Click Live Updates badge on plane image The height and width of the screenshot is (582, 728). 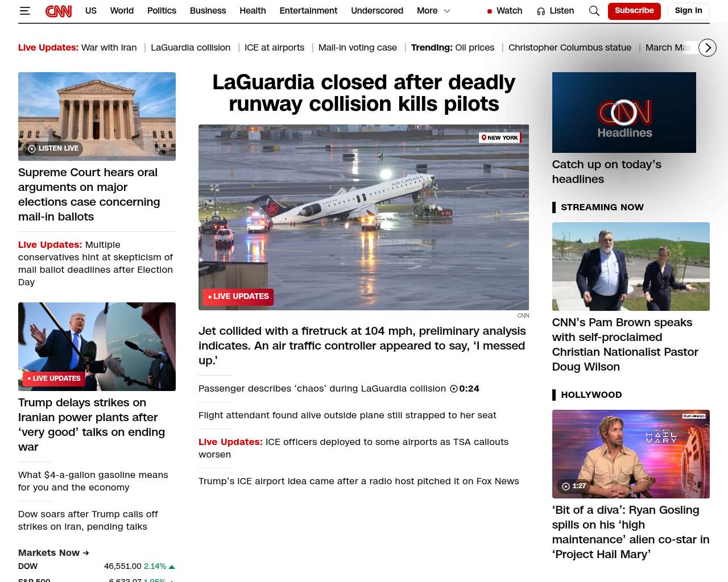(x=238, y=297)
